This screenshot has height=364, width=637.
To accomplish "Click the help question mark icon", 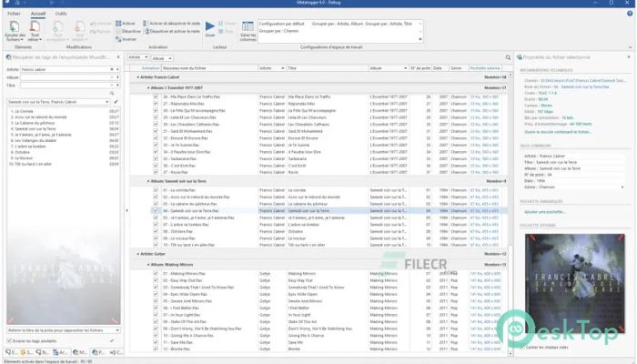I will point(630,14).
